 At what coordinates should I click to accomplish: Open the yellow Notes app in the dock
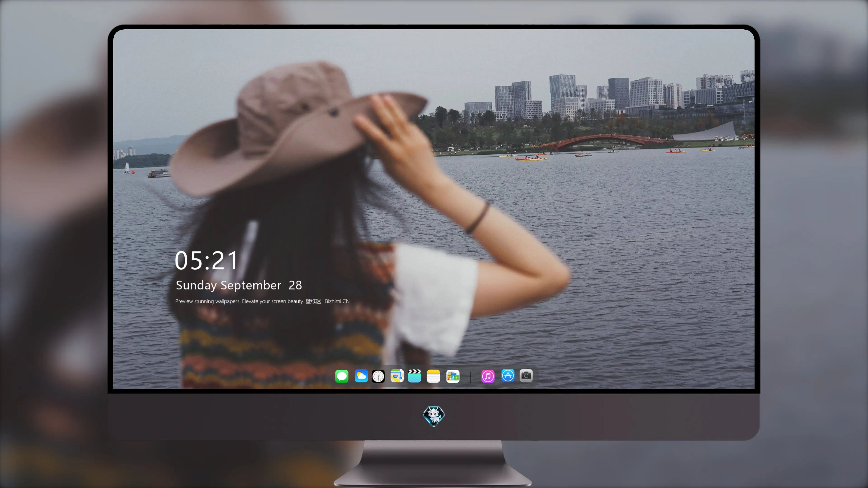(x=433, y=376)
